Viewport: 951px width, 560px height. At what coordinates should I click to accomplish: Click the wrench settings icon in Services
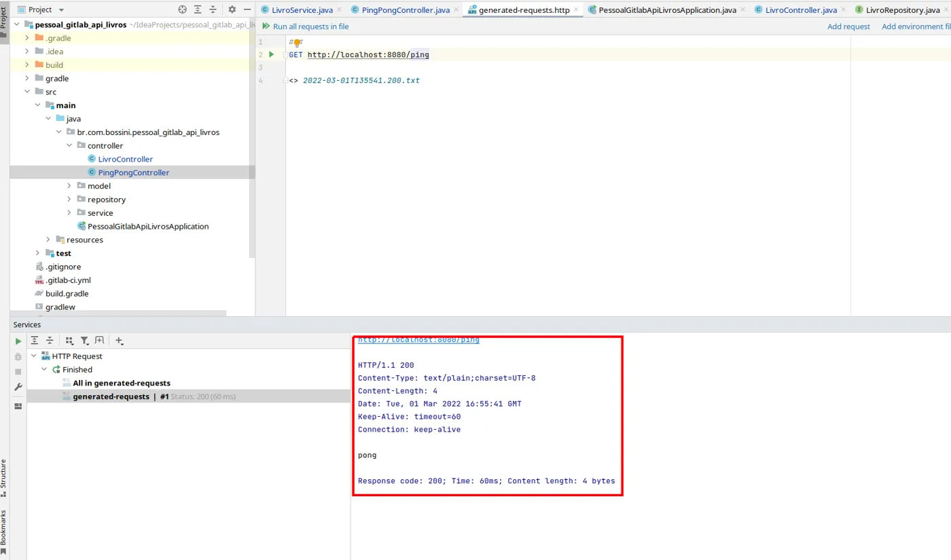pos(18,387)
